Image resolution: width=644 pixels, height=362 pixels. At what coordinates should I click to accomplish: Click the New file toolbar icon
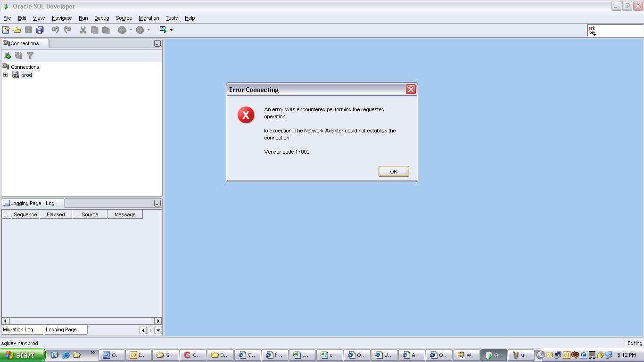(6, 30)
